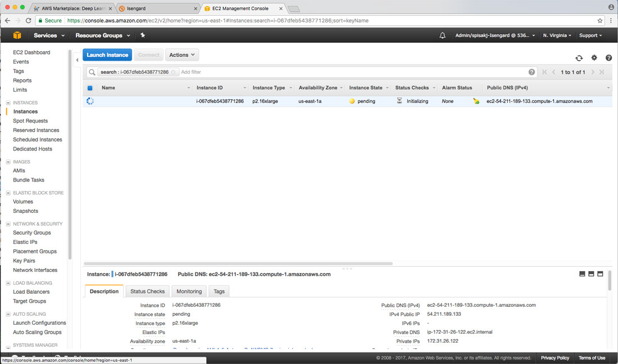Collapse the IMAGES sidebar section
The height and width of the screenshot is (364, 618).
click(x=8, y=162)
